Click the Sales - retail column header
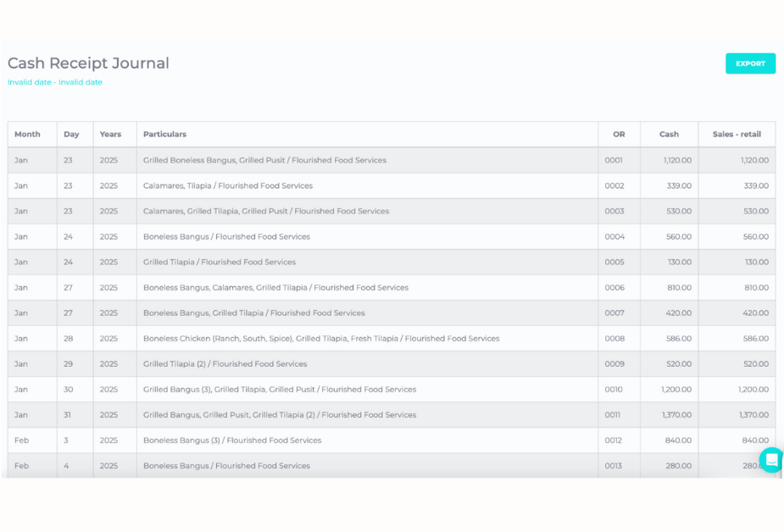The width and height of the screenshot is (784, 532). pyautogui.click(x=737, y=134)
